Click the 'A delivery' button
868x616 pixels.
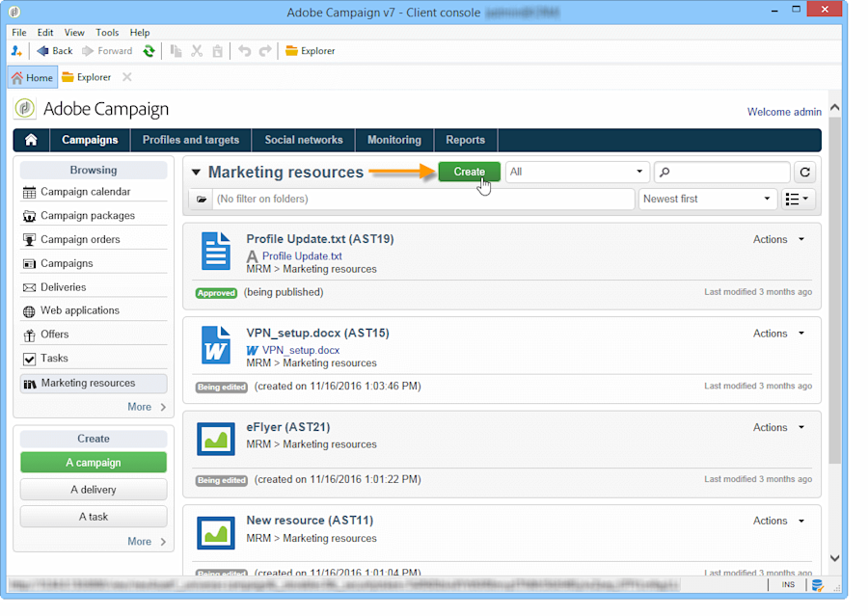point(93,489)
